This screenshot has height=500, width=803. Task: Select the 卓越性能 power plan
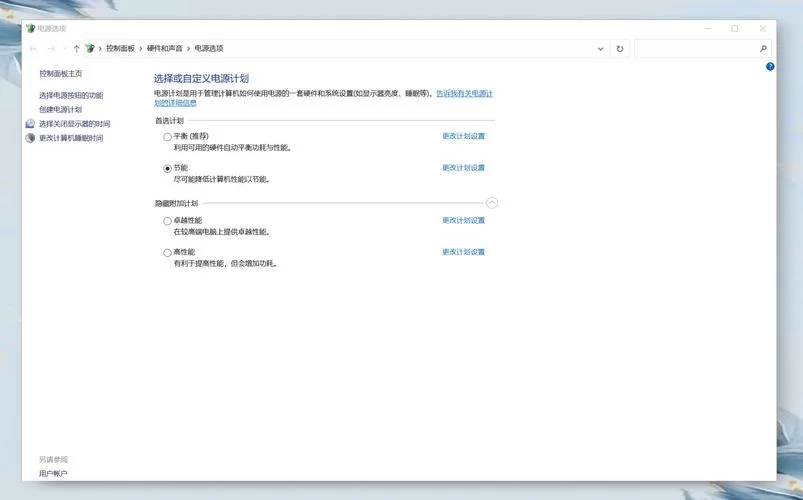[x=167, y=220]
